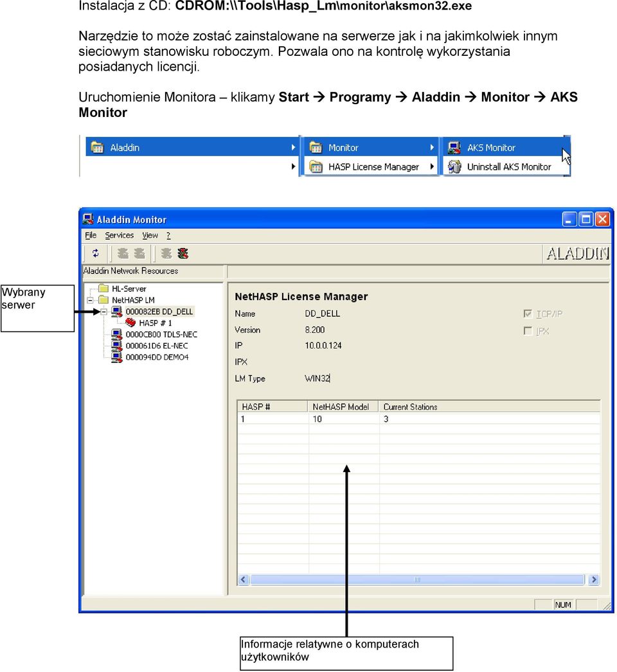Click the LM Type value WIN32

click(x=317, y=378)
